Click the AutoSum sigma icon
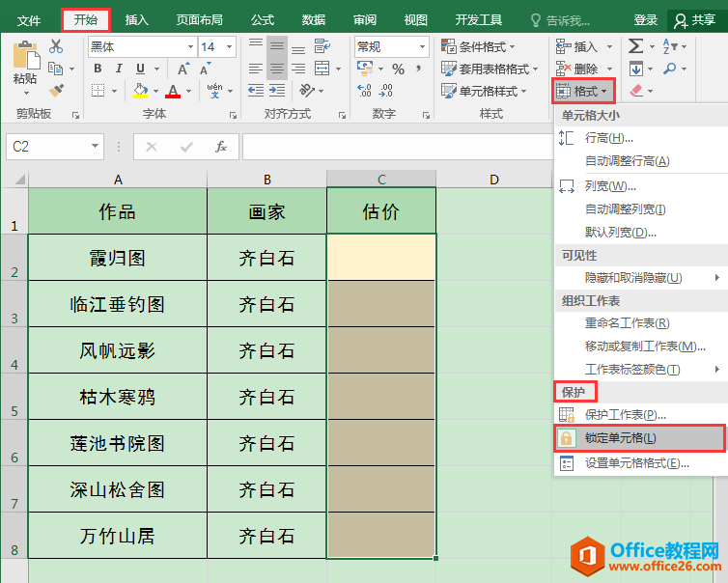This screenshot has width=728, height=583. click(635, 46)
